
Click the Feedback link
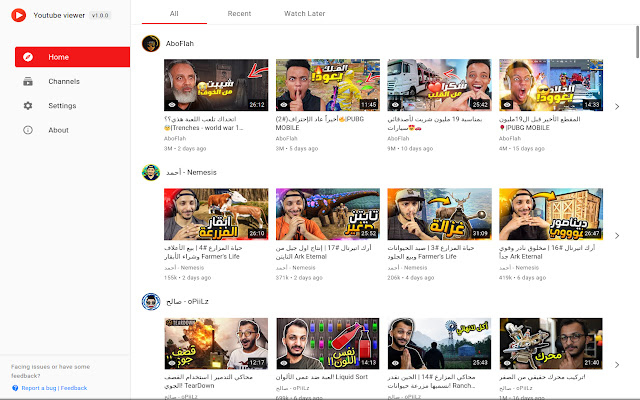74,388
